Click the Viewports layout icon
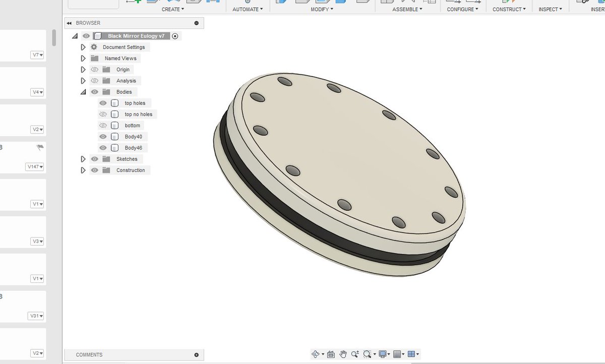 (x=411, y=354)
